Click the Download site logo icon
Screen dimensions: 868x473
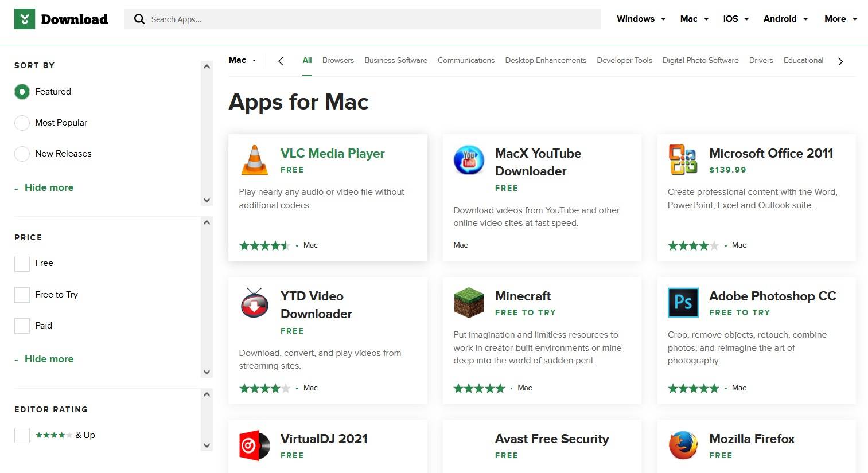coord(25,19)
